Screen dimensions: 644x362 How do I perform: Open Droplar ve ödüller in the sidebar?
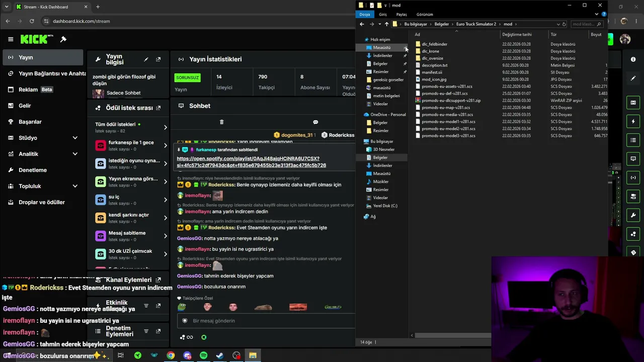43,202
